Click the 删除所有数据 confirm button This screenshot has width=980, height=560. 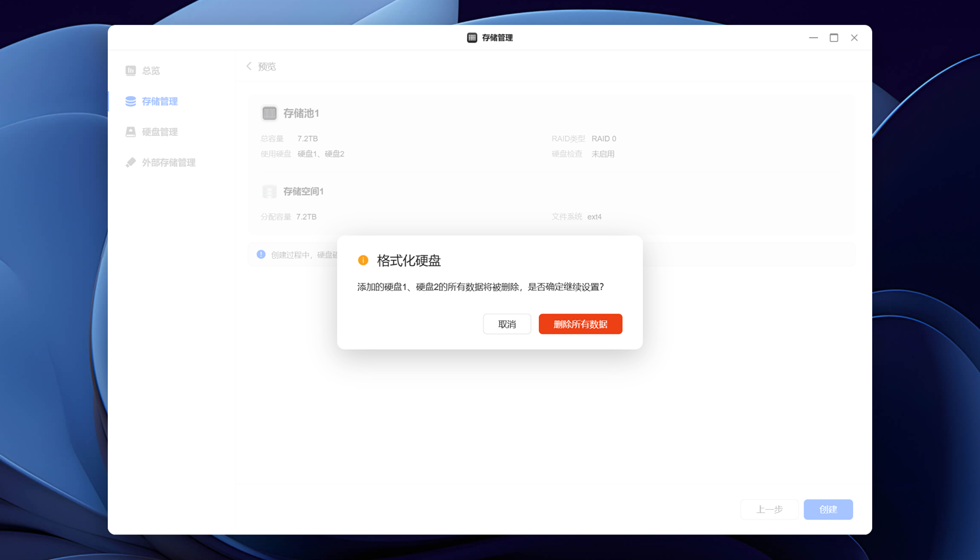[x=580, y=323]
